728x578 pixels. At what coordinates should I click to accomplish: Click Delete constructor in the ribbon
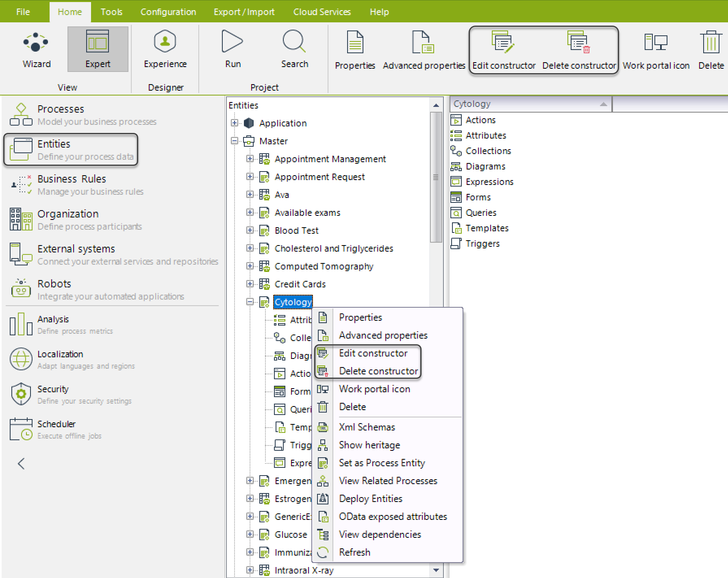pyautogui.click(x=579, y=50)
